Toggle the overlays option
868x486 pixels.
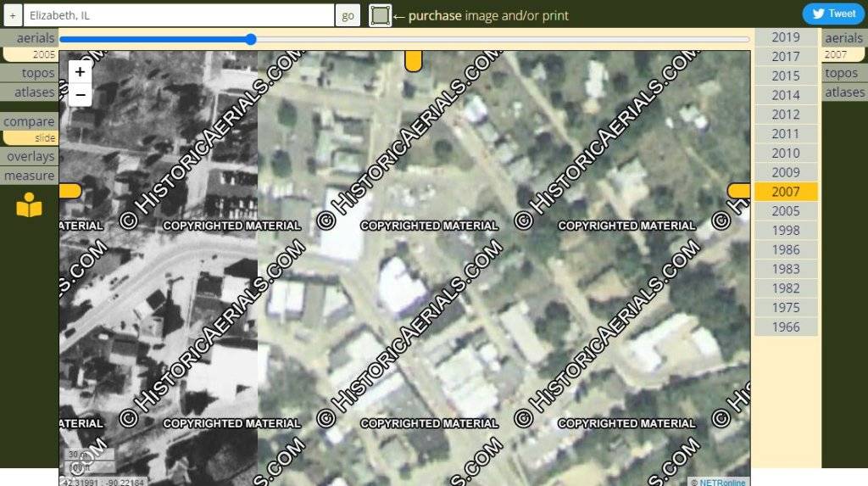click(30, 156)
